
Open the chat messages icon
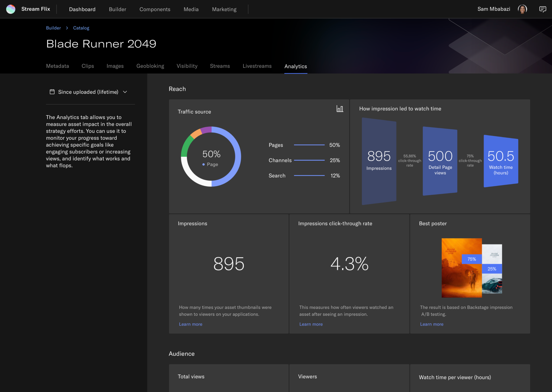543,9
